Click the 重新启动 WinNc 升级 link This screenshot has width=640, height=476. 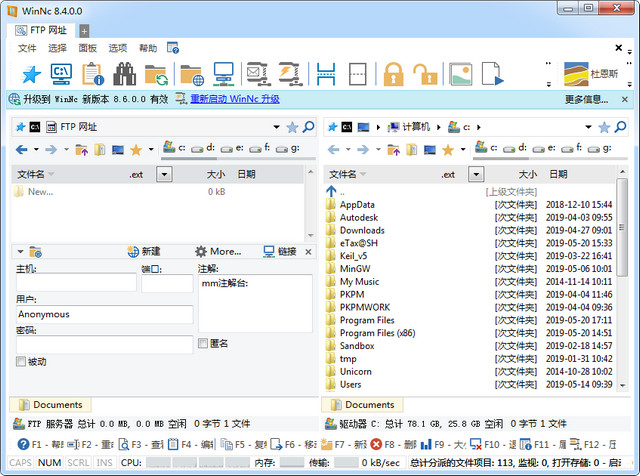(x=227, y=99)
